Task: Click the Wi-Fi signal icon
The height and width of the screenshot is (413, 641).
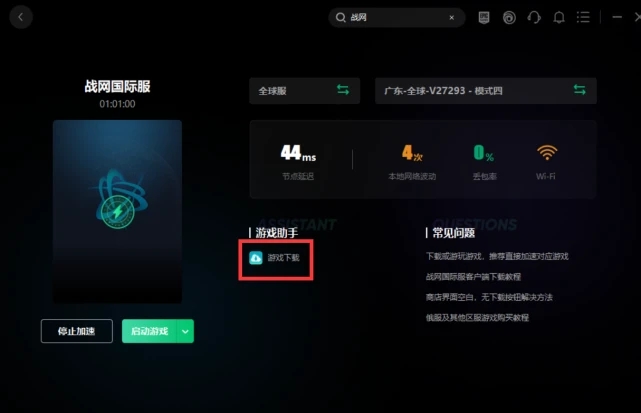Action: coord(547,153)
